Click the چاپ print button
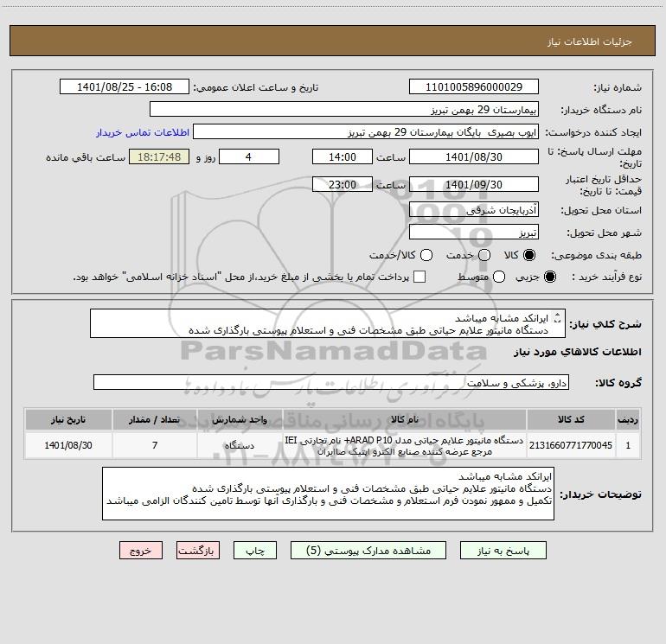 (x=255, y=550)
